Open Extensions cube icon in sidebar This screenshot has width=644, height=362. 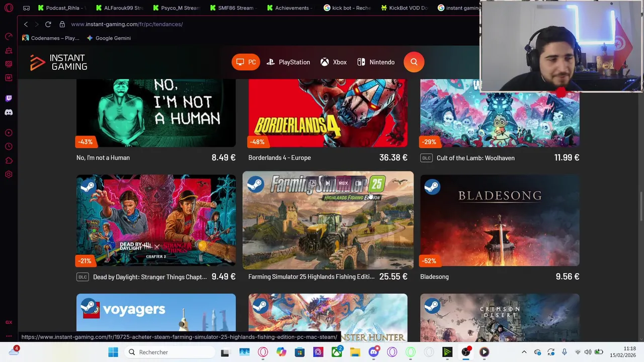[x=9, y=161]
